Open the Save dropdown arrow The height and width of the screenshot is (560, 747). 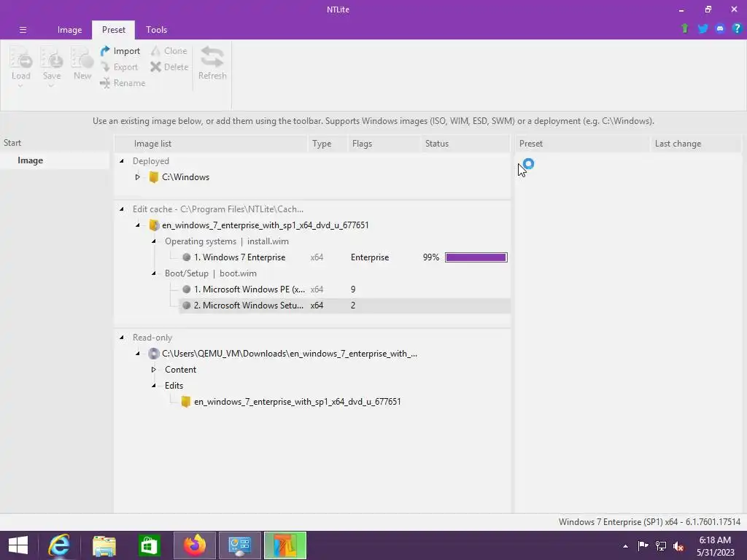(x=51, y=86)
